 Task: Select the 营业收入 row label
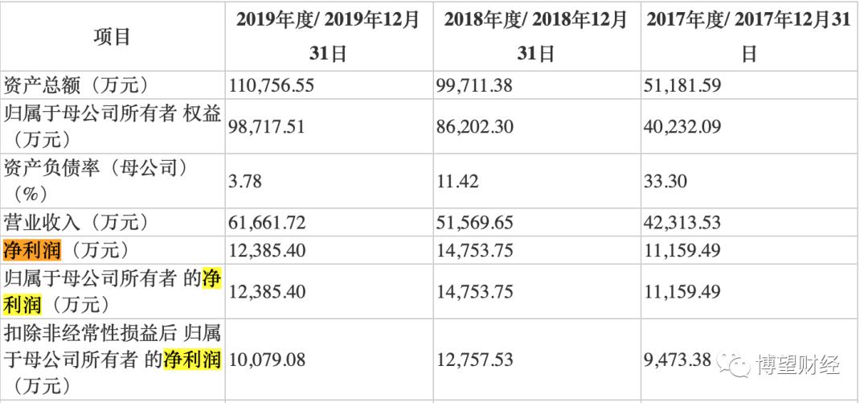76,222
